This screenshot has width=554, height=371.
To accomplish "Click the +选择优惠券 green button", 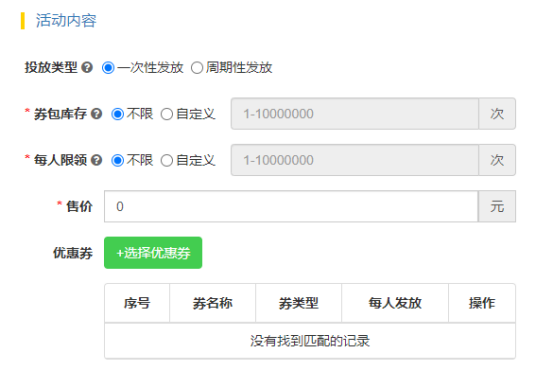I will click(153, 253).
